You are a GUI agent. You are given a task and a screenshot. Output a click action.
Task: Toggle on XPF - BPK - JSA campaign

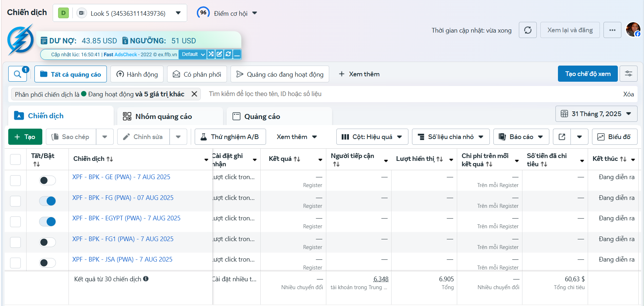47,263
